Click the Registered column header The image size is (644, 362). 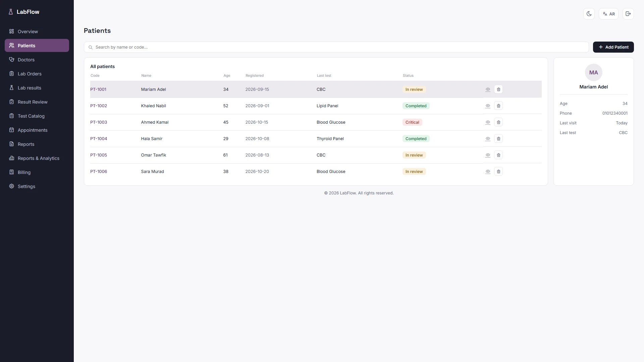255,76
